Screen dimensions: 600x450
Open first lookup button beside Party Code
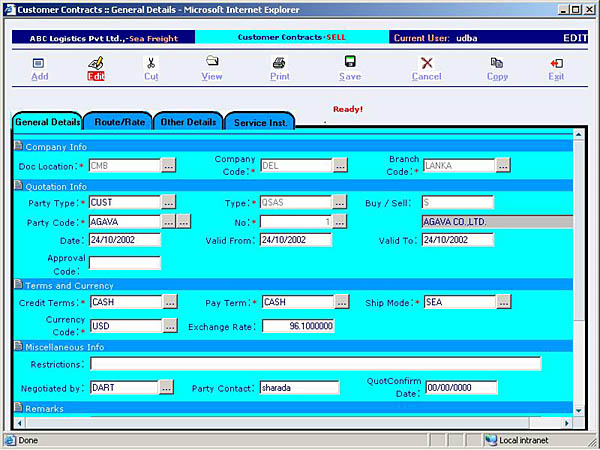[168, 221]
